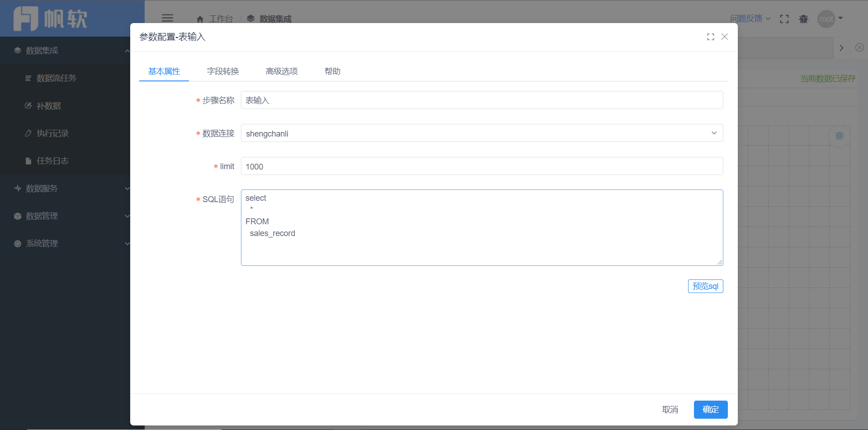Screen dimensions: 868x430
Task: Click the 确定 confirm button
Action: click(x=711, y=410)
